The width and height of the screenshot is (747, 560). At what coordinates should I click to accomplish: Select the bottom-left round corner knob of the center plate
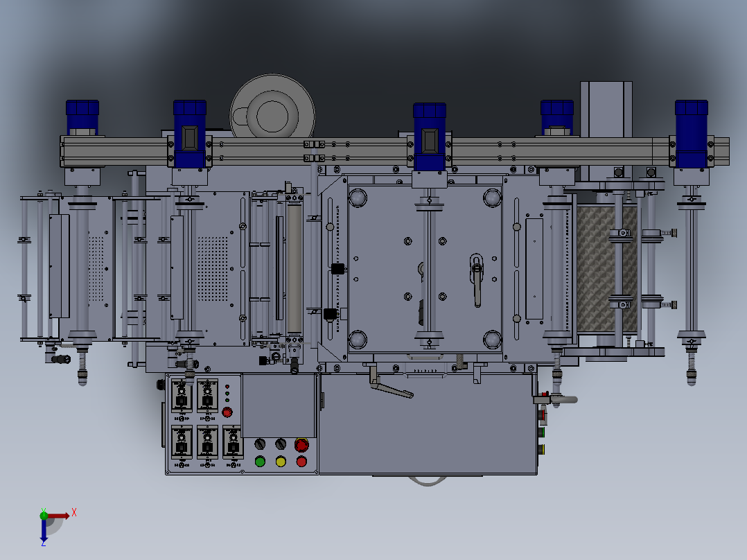coord(358,340)
